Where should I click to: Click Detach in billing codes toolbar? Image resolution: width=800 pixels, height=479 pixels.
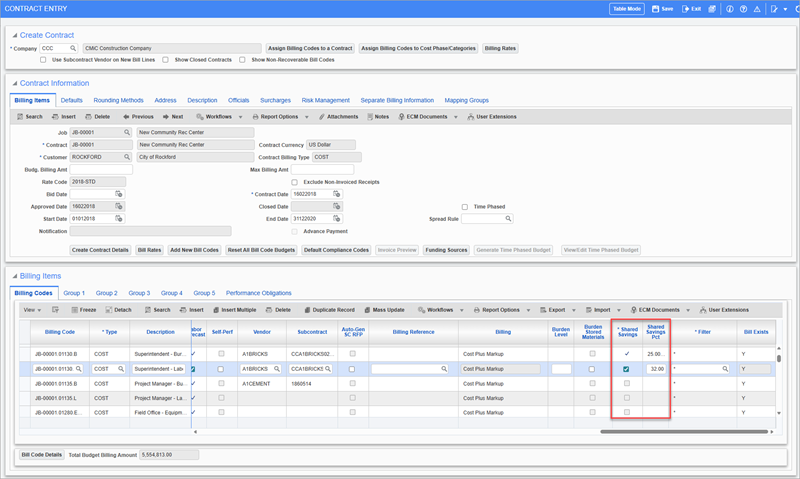118,310
